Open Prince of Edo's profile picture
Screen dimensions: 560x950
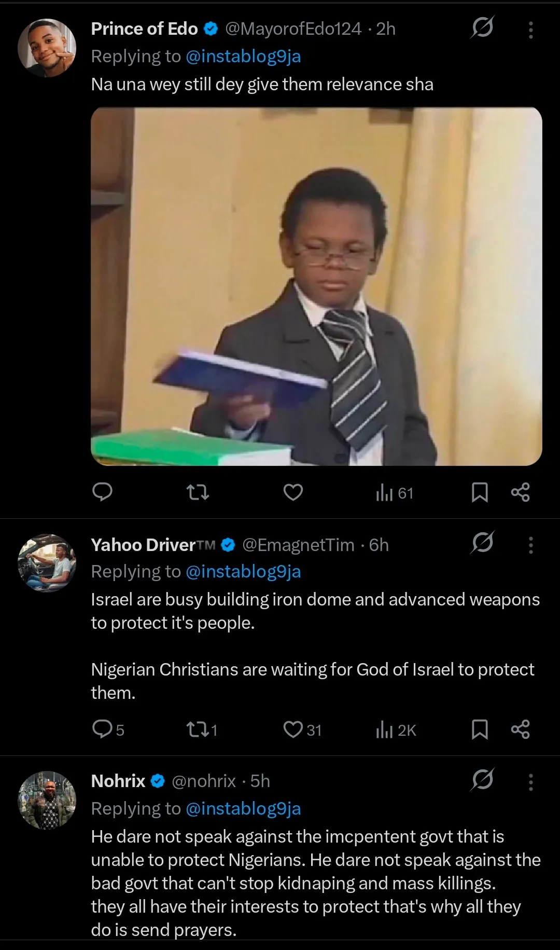click(x=47, y=48)
